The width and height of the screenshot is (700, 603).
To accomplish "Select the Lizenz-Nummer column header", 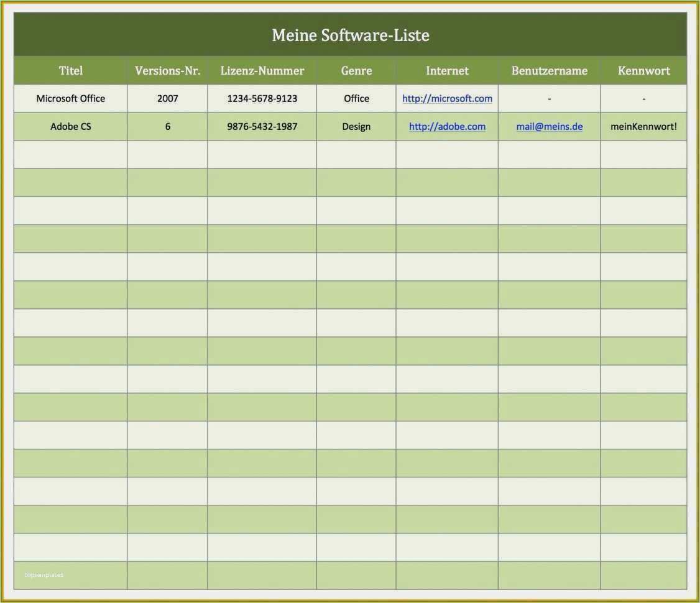I will coord(262,70).
